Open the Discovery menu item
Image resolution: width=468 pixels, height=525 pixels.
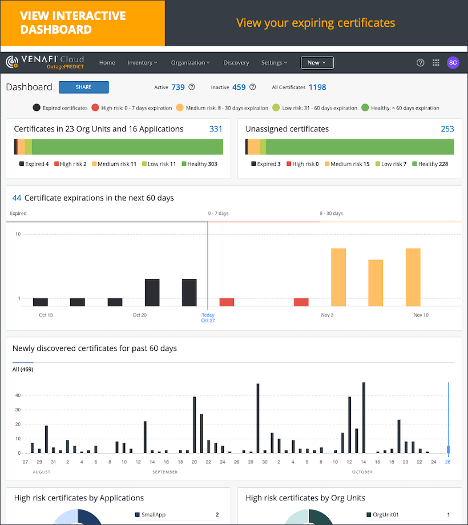click(236, 63)
